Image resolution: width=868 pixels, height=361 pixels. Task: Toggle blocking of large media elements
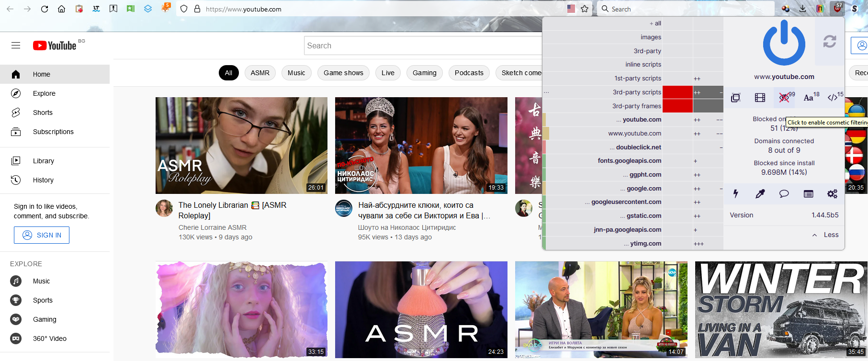pyautogui.click(x=760, y=98)
